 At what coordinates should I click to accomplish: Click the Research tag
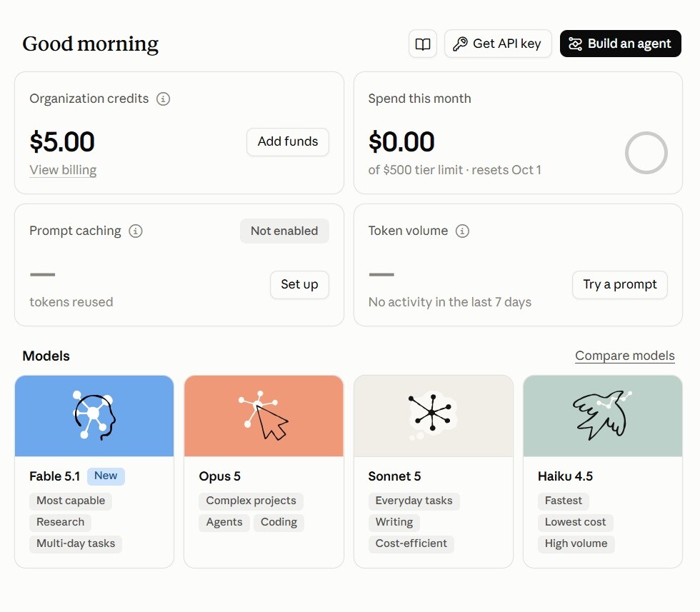tap(60, 522)
